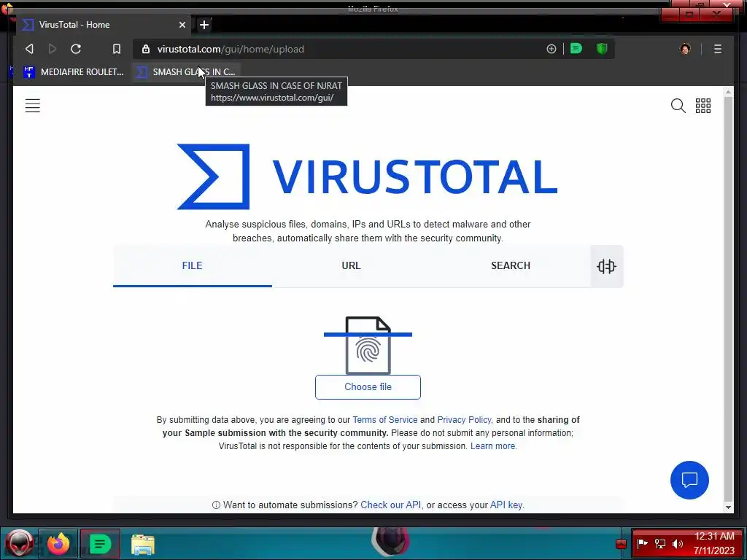Open the blue chat bubble button
The image size is (747, 560).
[689, 480]
